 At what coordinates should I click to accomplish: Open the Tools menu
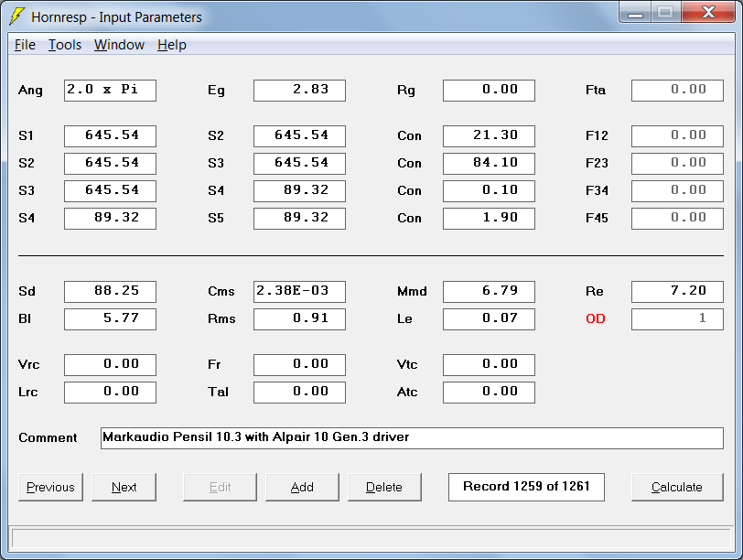[65, 45]
